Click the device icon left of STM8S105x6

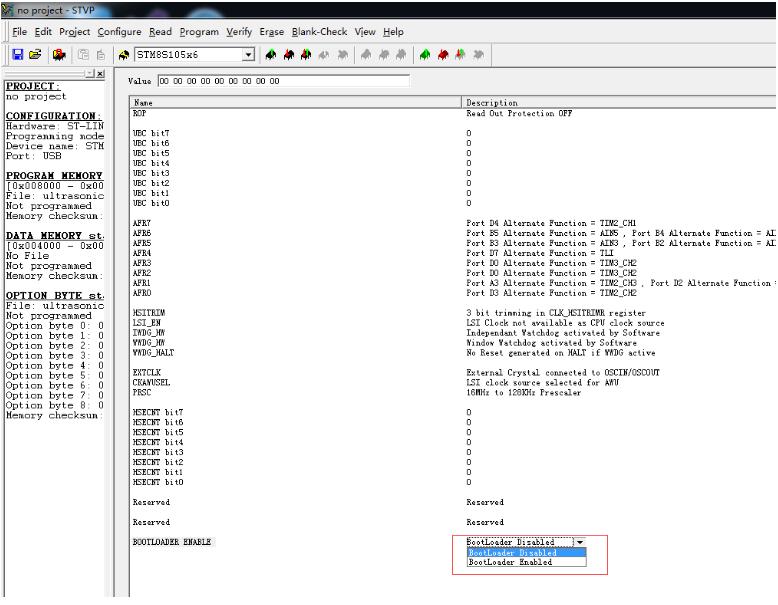point(124,54)
